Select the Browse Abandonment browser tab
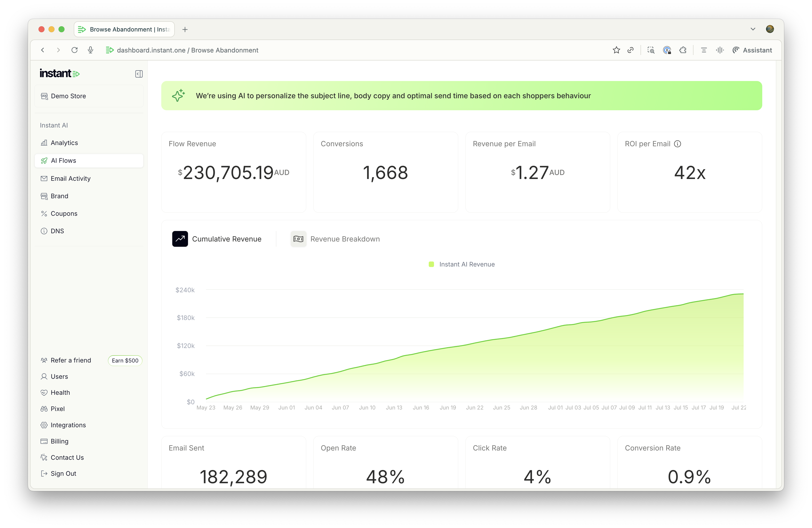Screen dimensions: 812x528 pos(124,29)
